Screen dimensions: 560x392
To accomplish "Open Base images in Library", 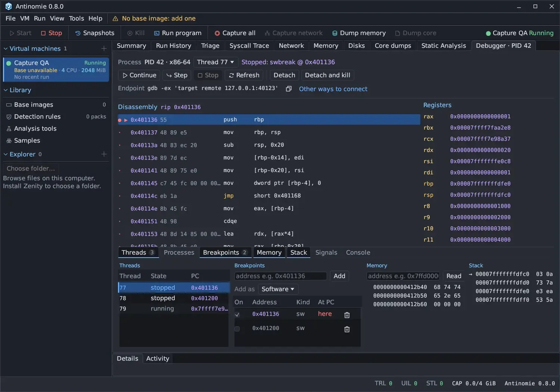I will [x=56, y=105].
